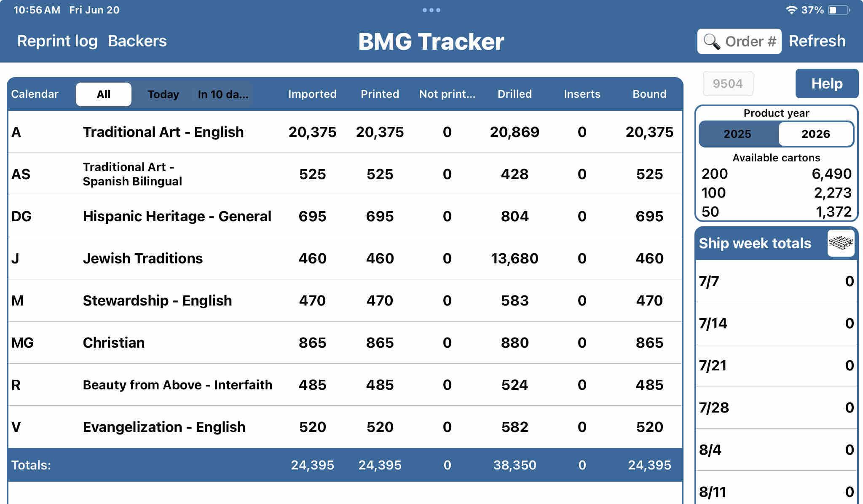Open the Backers page

point(137,41)
